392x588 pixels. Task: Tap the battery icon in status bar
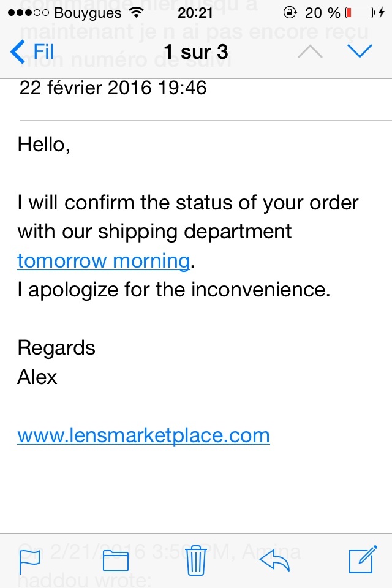pos(360,13)
